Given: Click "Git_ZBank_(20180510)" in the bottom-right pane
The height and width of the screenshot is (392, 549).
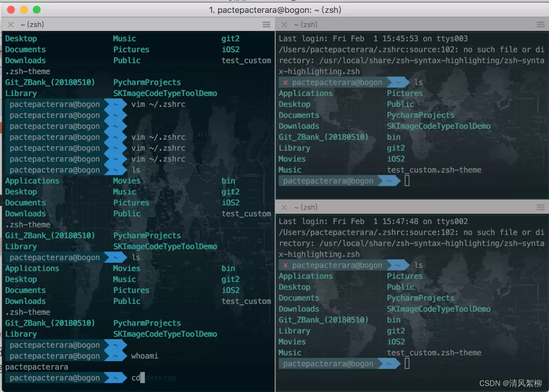Looking at the screenshot, I should pyautogui.click(x=323, y=320).
